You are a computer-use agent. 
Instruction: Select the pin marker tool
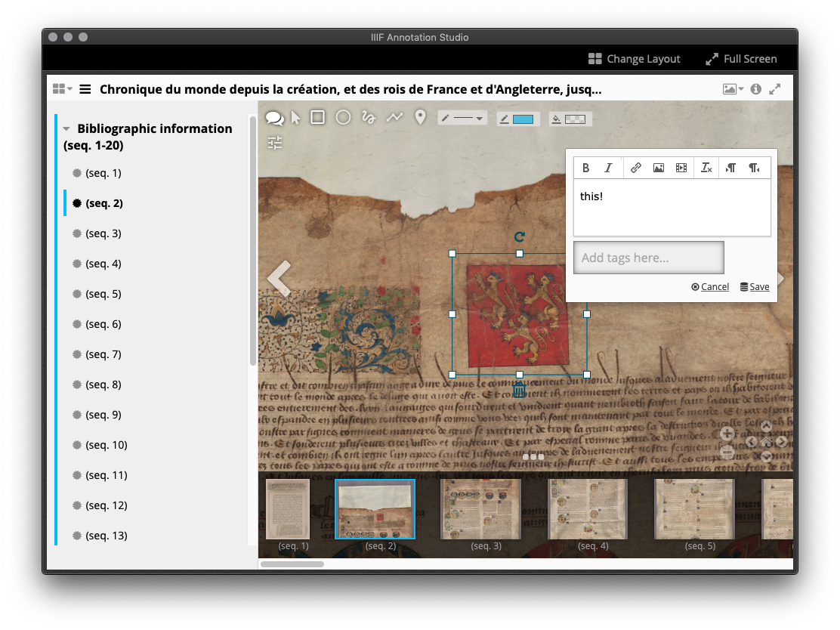point(420,117)
